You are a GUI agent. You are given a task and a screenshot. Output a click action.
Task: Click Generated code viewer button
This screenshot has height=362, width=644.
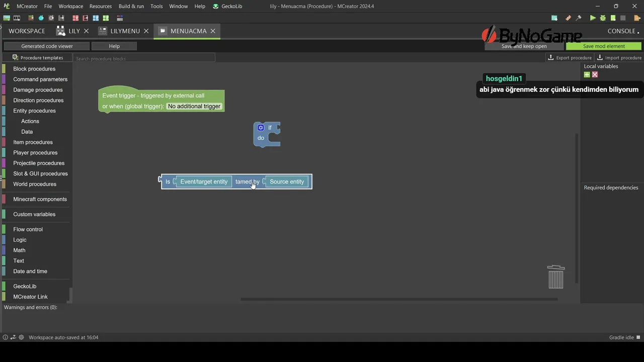(x=47, y=46)
